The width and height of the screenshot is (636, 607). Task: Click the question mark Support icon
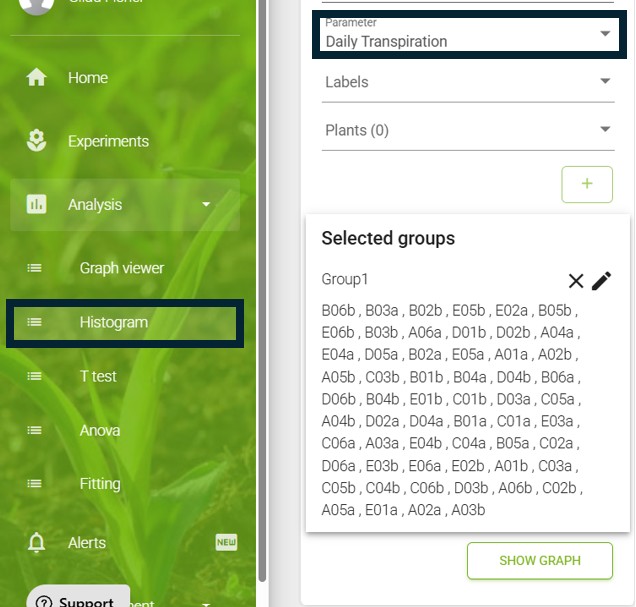point(44,602)
